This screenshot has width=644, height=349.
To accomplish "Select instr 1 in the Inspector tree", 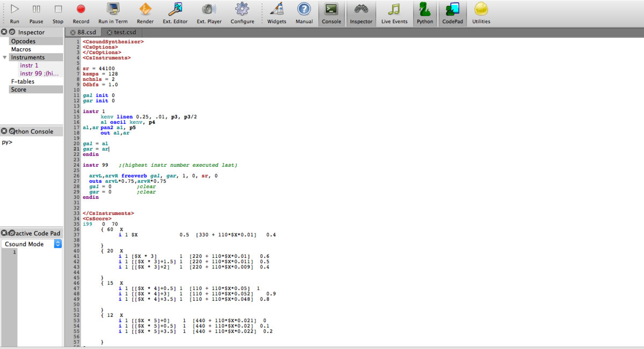I will coord(29,65).
